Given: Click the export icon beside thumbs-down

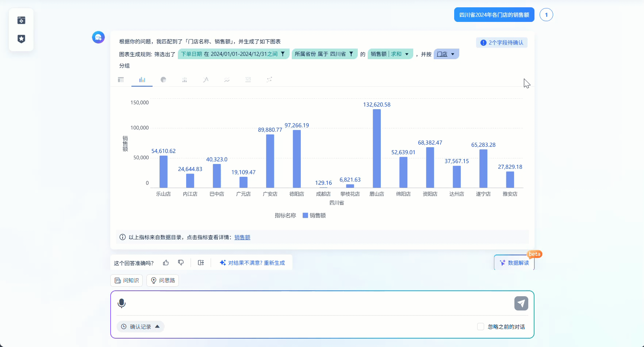Looking at the screenshot, I should (201, 263).
